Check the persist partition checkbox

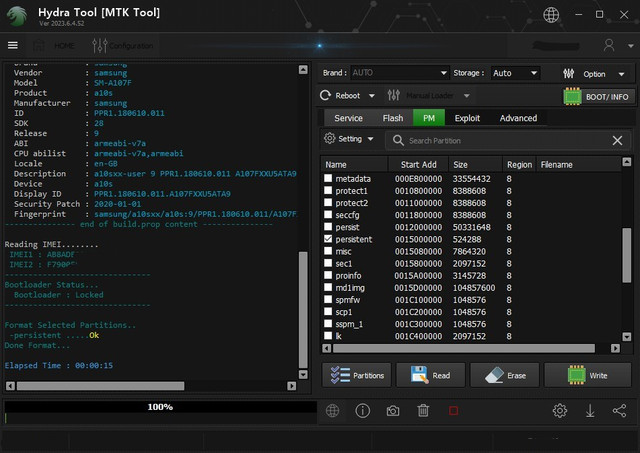point(328,226)
